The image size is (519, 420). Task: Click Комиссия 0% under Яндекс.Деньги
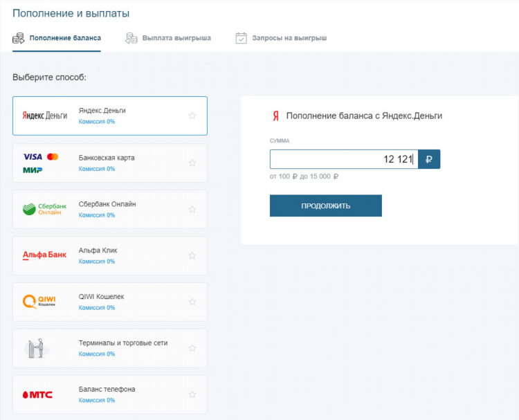pos(97,122)
